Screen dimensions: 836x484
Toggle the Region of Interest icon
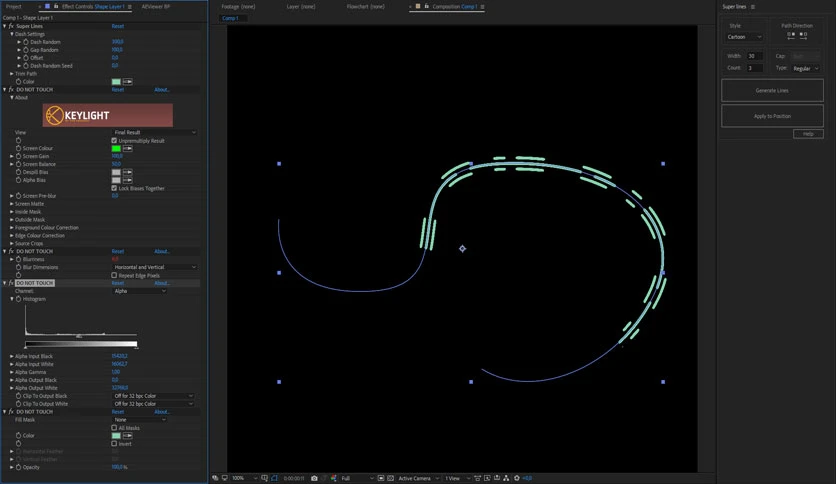point(381,478)
